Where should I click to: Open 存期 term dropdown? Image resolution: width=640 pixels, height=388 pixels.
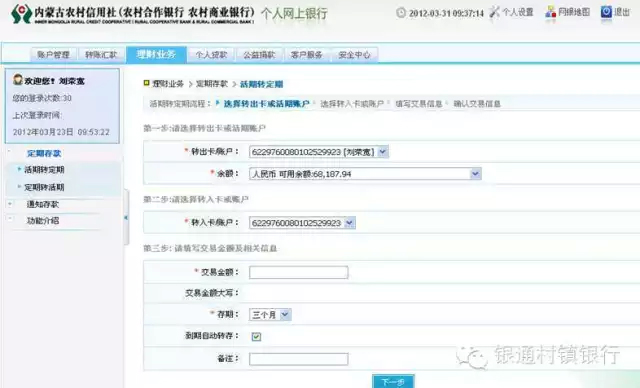270,315
